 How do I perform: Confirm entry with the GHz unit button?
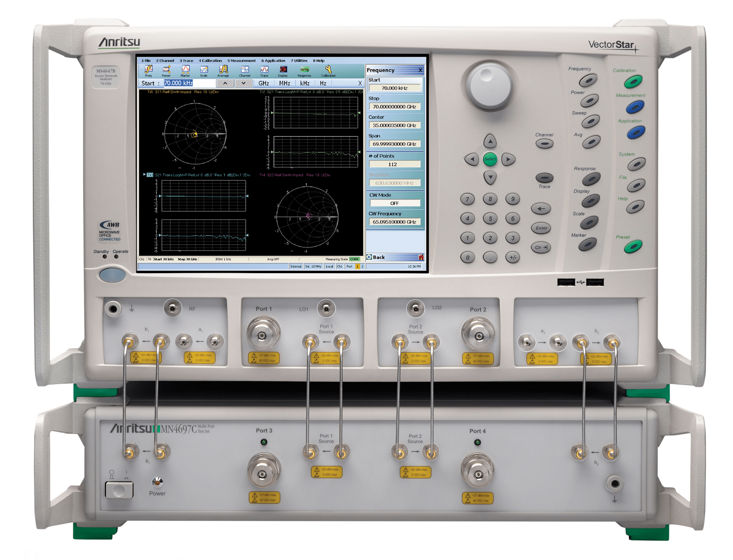(x=263, y=83)
